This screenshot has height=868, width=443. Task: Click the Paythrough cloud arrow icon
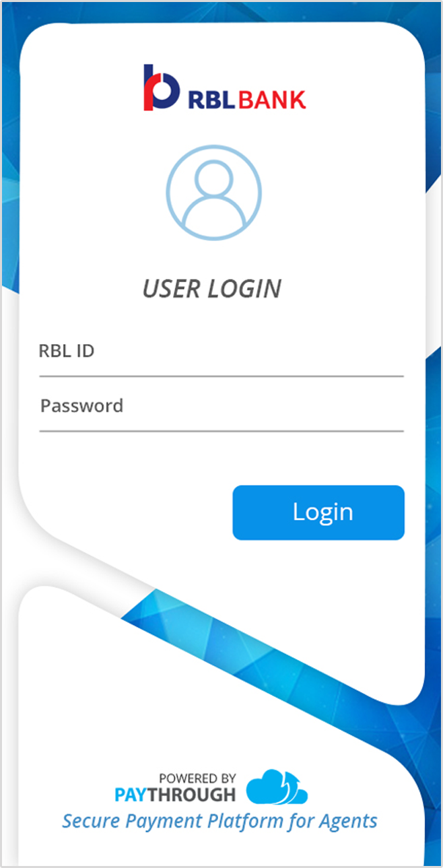pos(277,787)
